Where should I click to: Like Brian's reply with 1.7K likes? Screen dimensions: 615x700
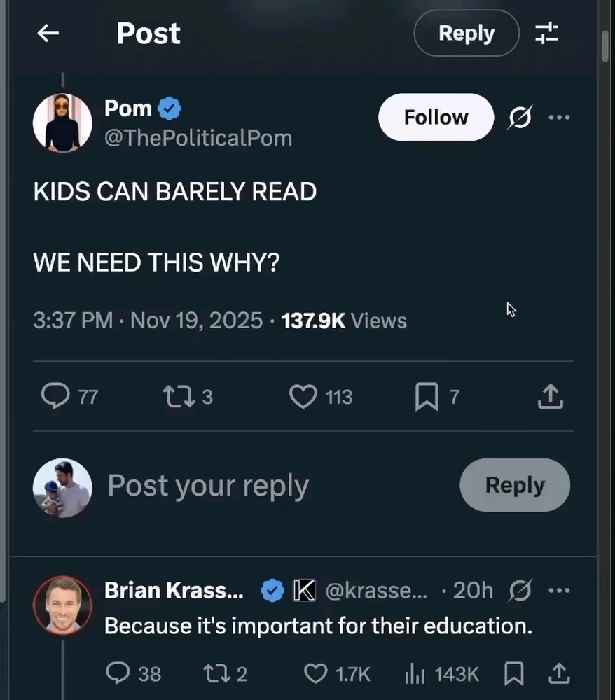point(316,674)
